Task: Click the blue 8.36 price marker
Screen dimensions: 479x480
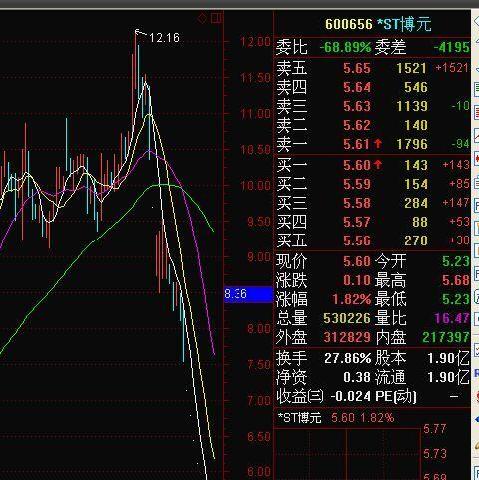Action: point(248,294)
